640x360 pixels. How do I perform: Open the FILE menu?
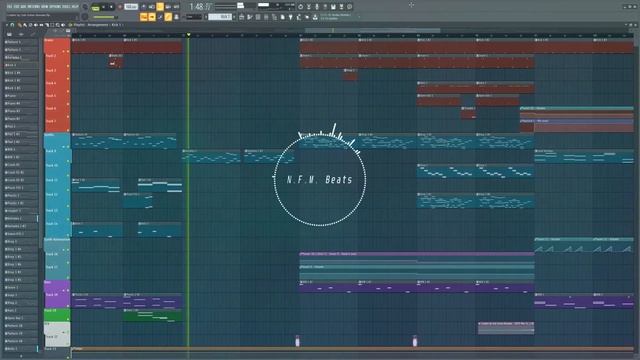click(x=10, y=7)
